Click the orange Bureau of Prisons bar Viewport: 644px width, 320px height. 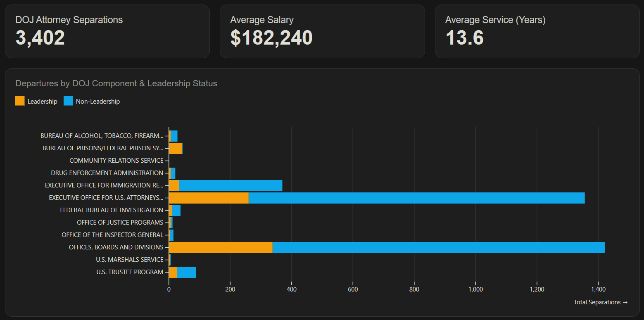point(176,148)
